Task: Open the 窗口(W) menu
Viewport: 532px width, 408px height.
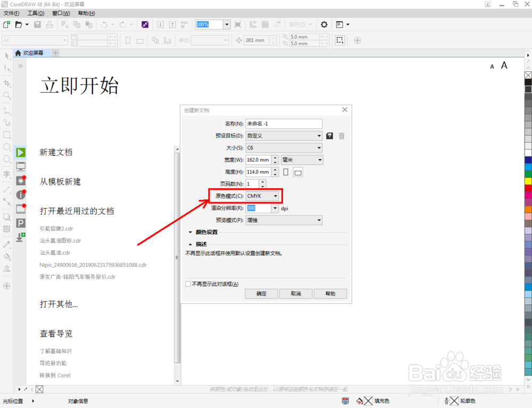Action: click(x=61, y=13)
